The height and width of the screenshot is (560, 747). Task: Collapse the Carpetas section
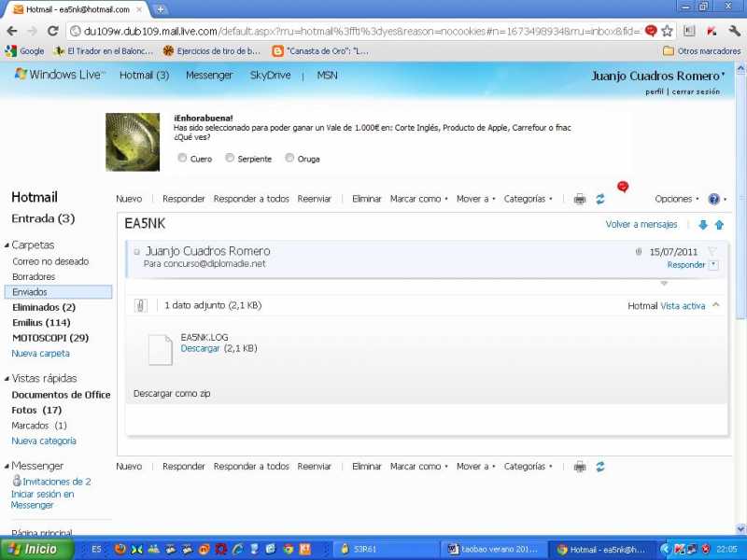[7, 245]
